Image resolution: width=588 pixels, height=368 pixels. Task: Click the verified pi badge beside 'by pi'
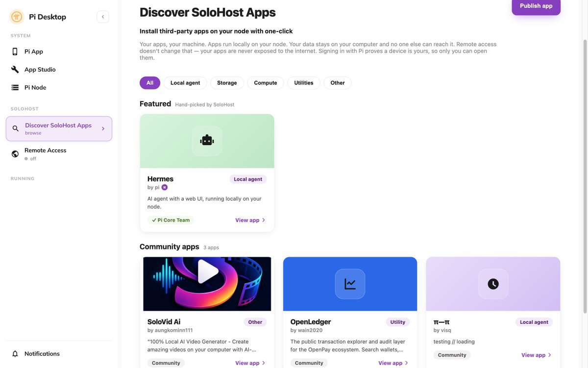point(165,187)
